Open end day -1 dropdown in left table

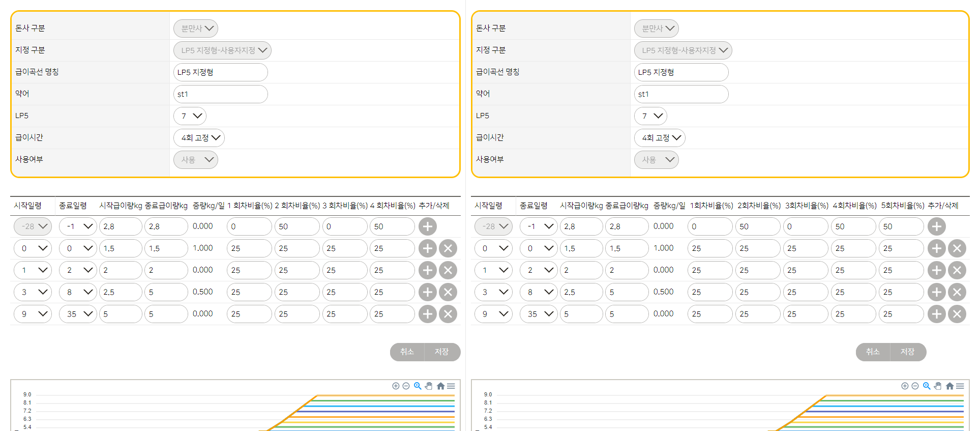click(78, 226)
